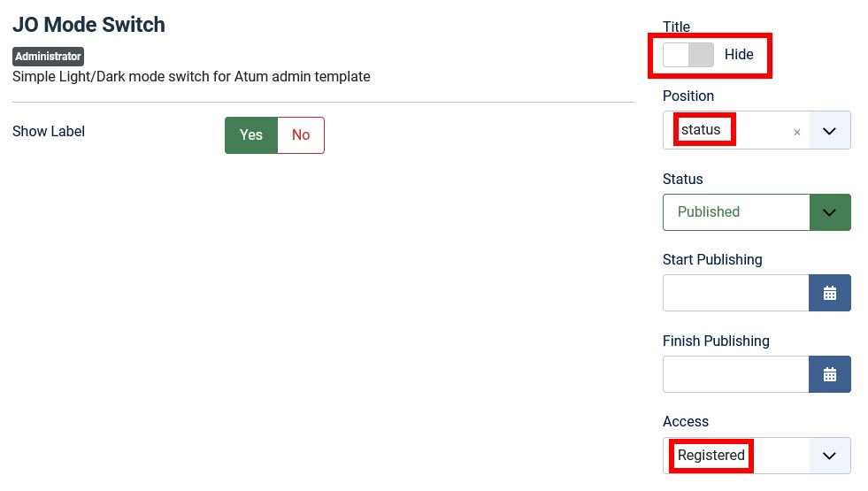Toggle the Title show/hide switch
This screenshot has width=868, height=491.
(688, 55)
